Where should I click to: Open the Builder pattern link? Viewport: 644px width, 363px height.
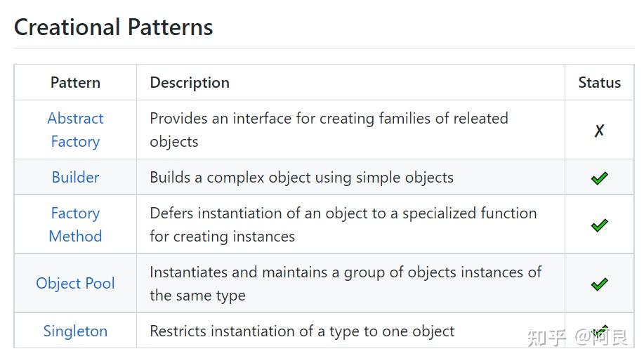pyautogui.click(x=76, y=178)
